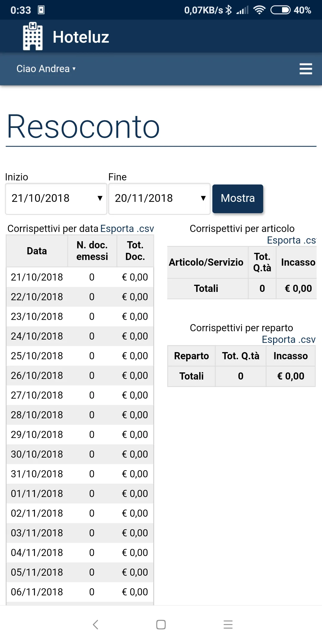Tap the Hoteluz title text

pos(81,37)
